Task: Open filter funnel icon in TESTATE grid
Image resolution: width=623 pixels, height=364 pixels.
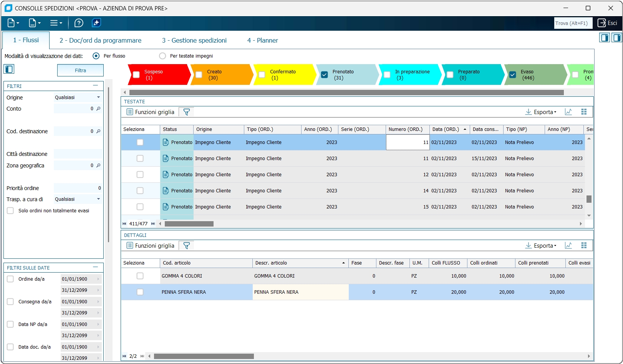Action: point(186,112)
